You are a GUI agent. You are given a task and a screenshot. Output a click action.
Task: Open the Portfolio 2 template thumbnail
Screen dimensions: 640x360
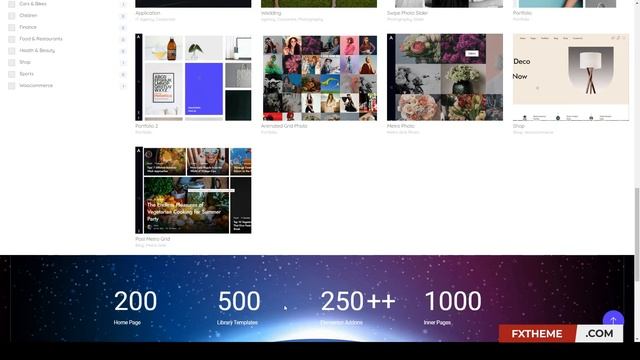tap(193, 77)
